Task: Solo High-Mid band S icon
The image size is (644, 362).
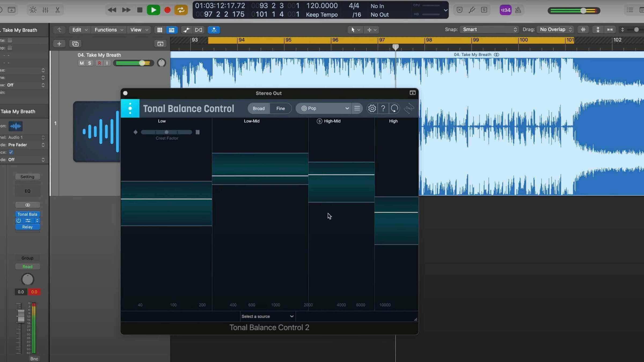Action: click(x=319, y=121)
